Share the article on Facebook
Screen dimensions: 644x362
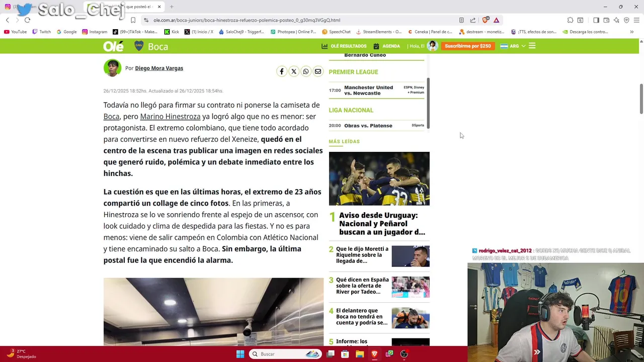(x=282, y=71)
